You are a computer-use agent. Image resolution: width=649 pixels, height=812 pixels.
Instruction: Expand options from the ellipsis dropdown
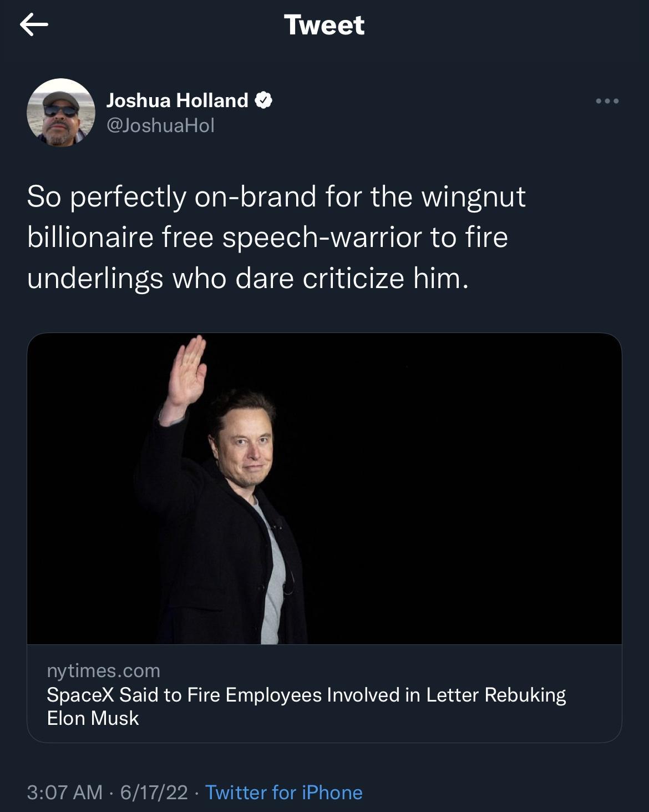pyautogui.click(x=607, y=100)
